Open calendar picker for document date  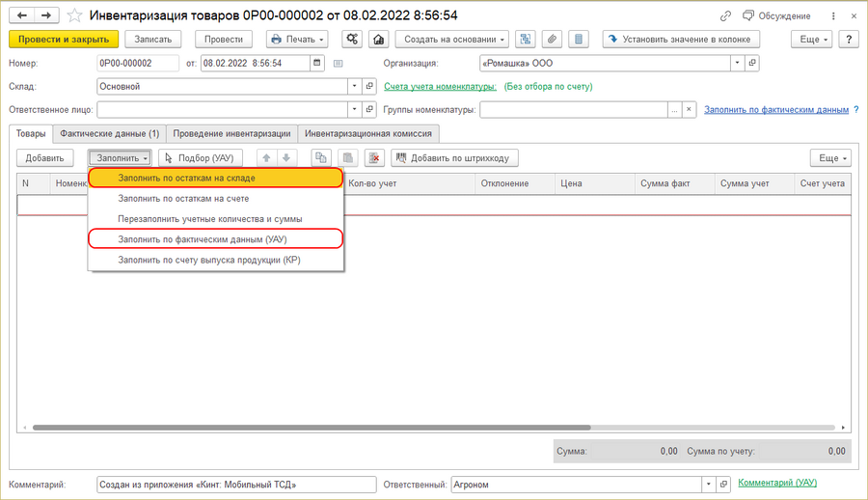[317, 63]
